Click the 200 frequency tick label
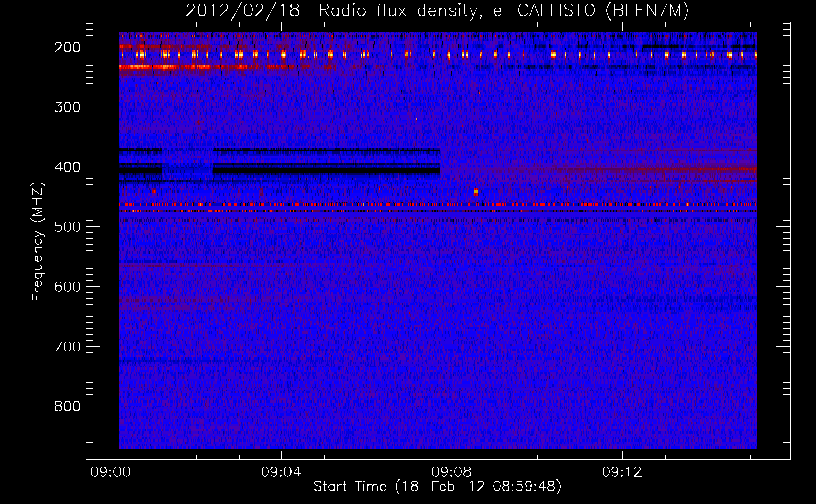 pyautogui.click(x=68, y=47)
